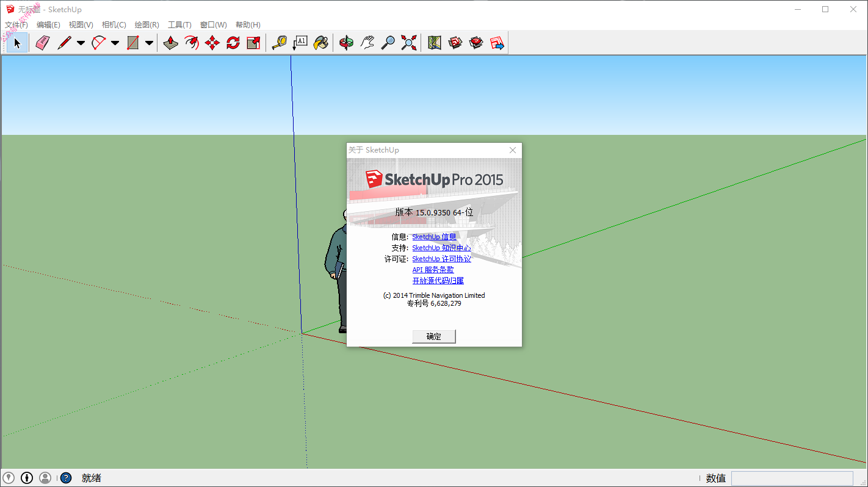Select the Push/Pull tool
868x487 pixels.
[171, 43]
